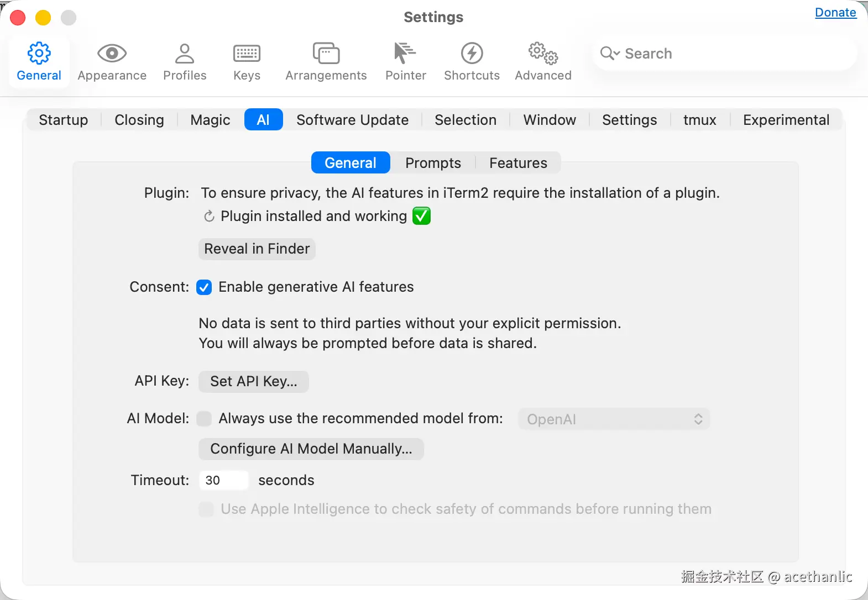Disable the generative AI features checkbox
Viewport: 868px width, 600px height.
[x=204, y=287]
